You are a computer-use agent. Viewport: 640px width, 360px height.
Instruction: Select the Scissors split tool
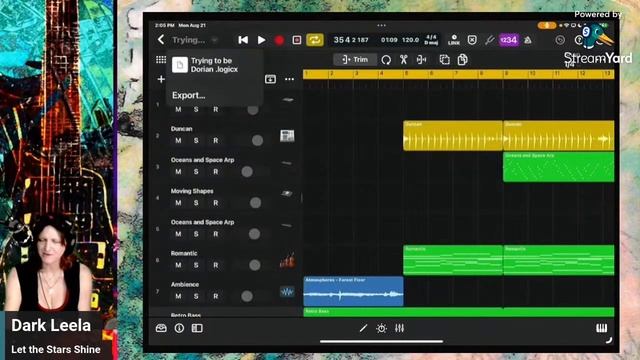coord(404,60)
